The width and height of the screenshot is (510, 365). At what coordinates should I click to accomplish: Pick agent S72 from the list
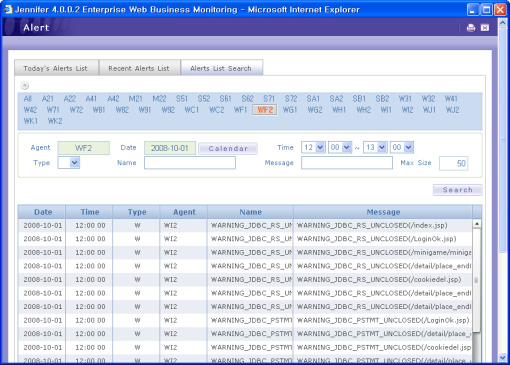point(291,99)
